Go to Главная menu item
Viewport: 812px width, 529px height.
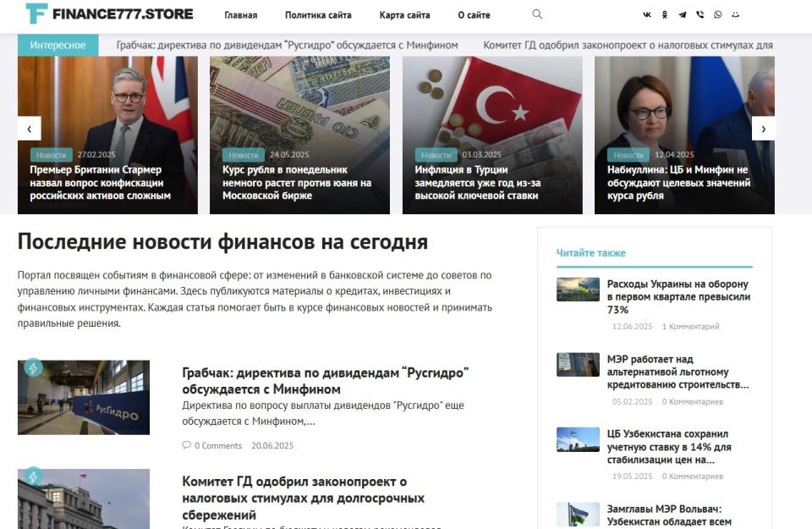[x=241, y=15]
